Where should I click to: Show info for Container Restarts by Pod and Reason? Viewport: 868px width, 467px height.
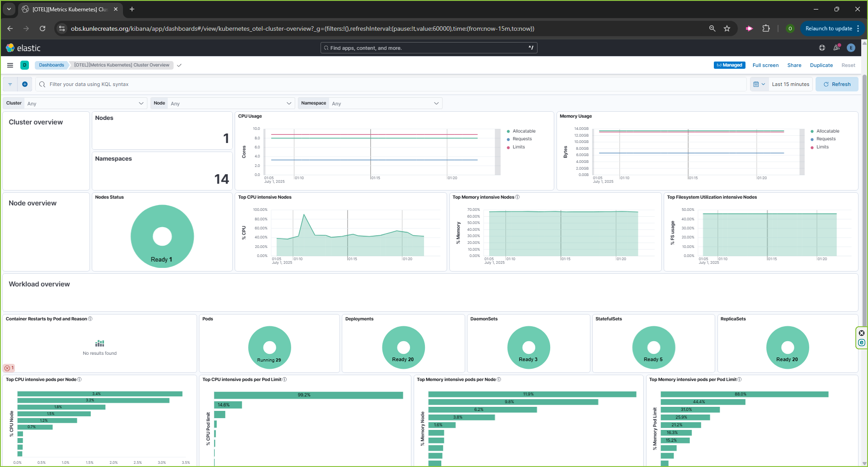(90, 319)
